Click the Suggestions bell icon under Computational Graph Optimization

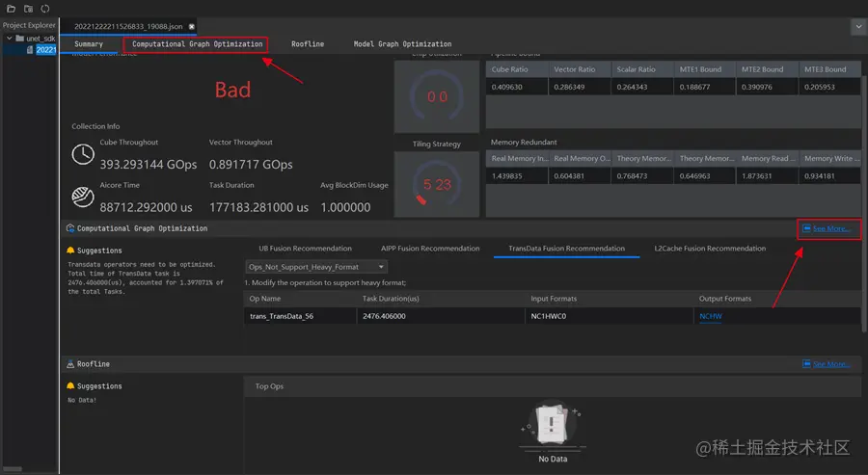tap(70, 251)
